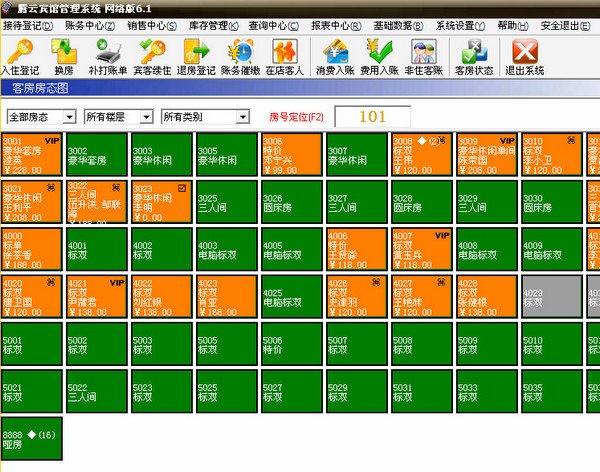Viewport: 600px width, 472px height.
Task: Select vacant room 3025 三人间
Action: tap(227, 202)
